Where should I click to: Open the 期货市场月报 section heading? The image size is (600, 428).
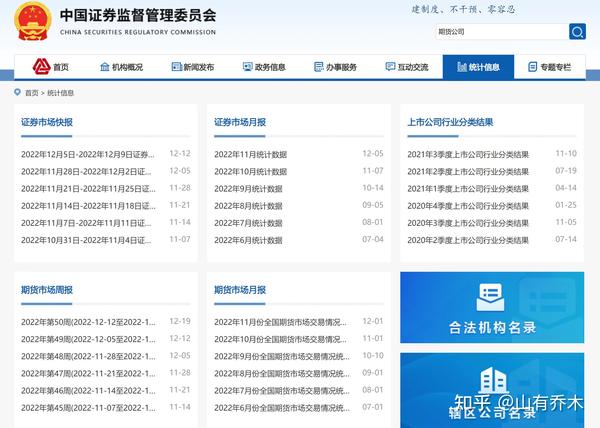click(x=240, y=290)
